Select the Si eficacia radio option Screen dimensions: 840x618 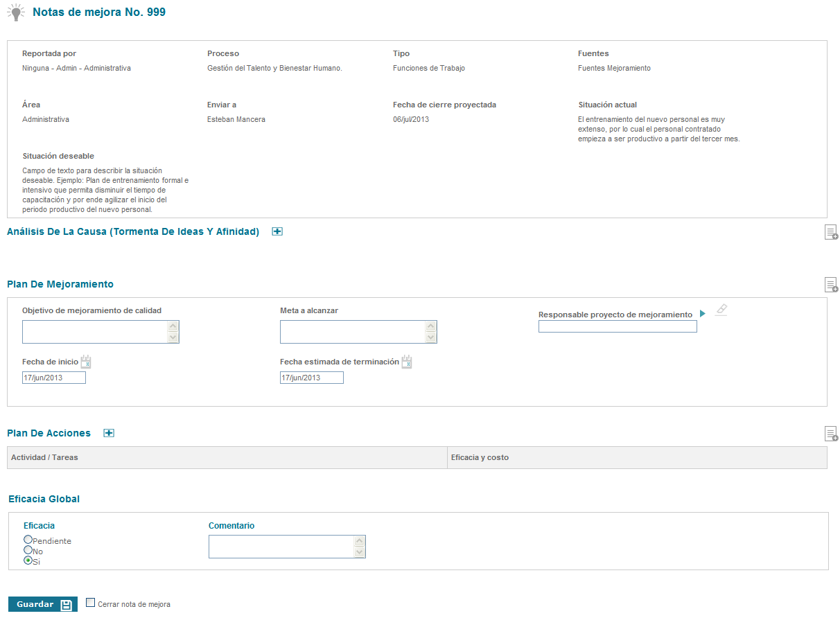28,560
